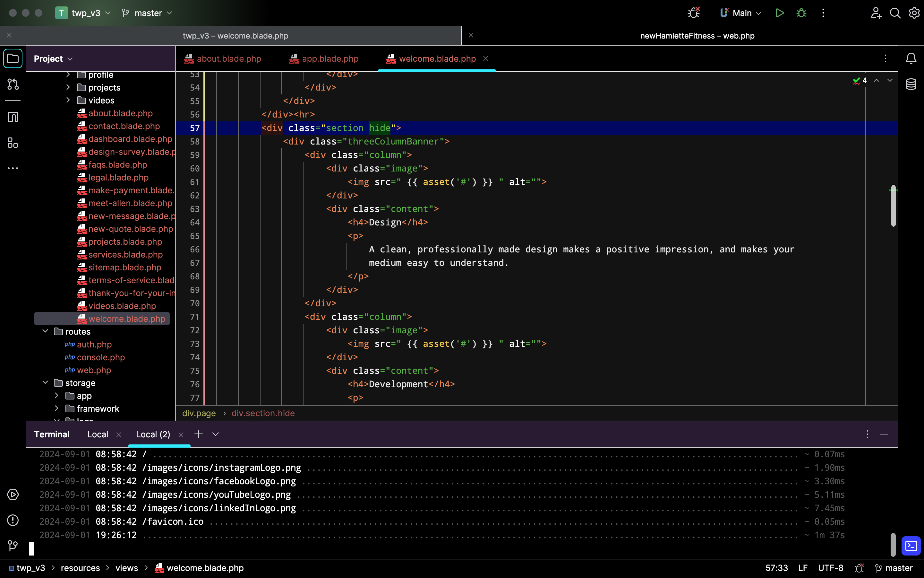Open Pull Requests tool window icon
This screenshot has height=578, width=924.
pyautogui.click(x=13, y=84)
